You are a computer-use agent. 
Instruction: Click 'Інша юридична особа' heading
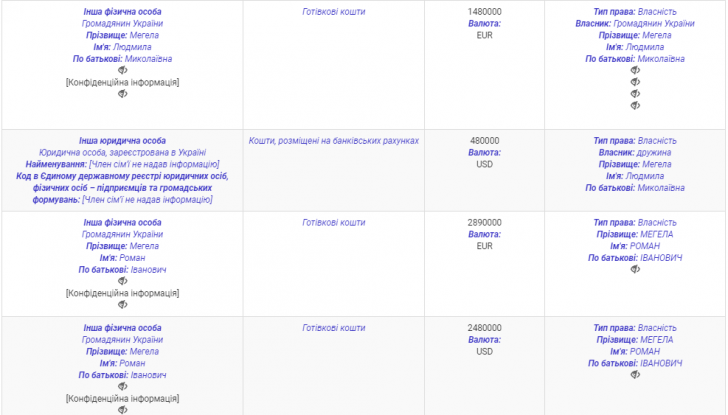coord(123,141)
